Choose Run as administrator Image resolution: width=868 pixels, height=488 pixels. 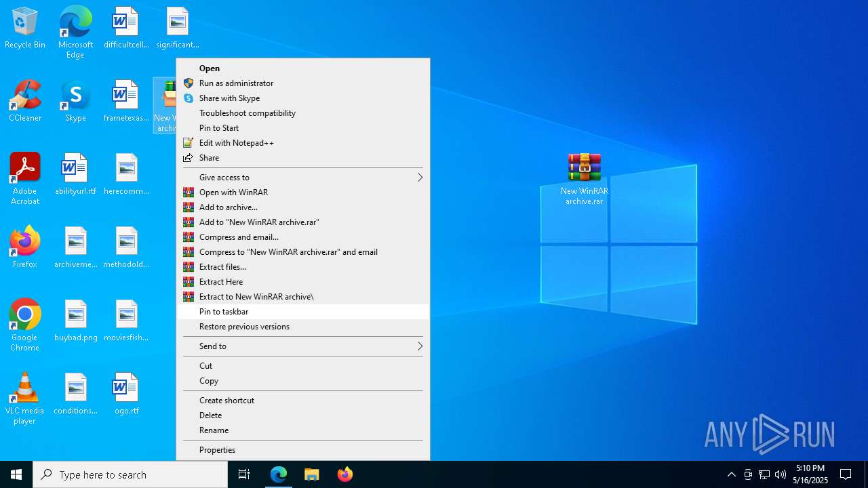pos(303,83)
